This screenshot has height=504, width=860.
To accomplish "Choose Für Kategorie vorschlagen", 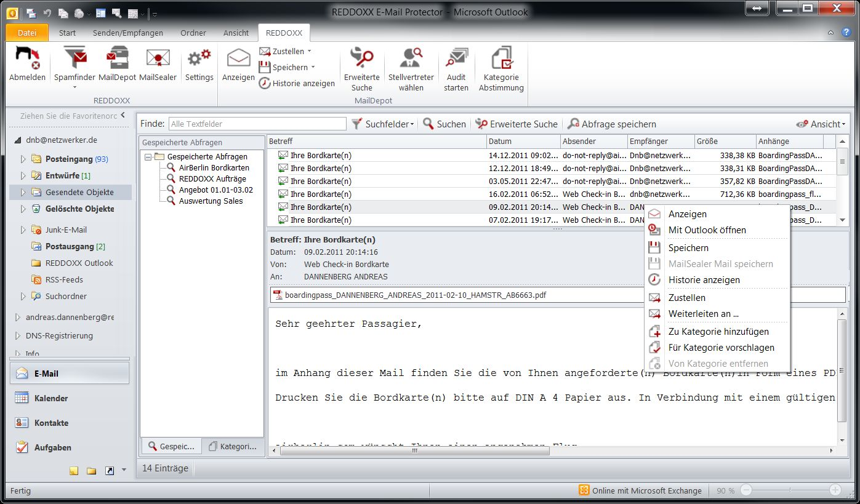I will click(x=717, y=347).
